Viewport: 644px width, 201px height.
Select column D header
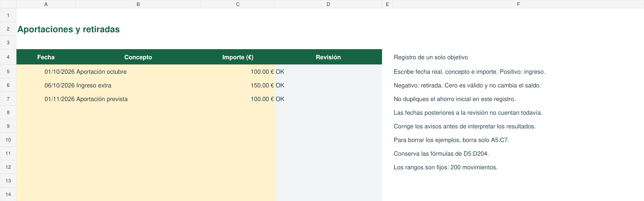coord(328,4)
